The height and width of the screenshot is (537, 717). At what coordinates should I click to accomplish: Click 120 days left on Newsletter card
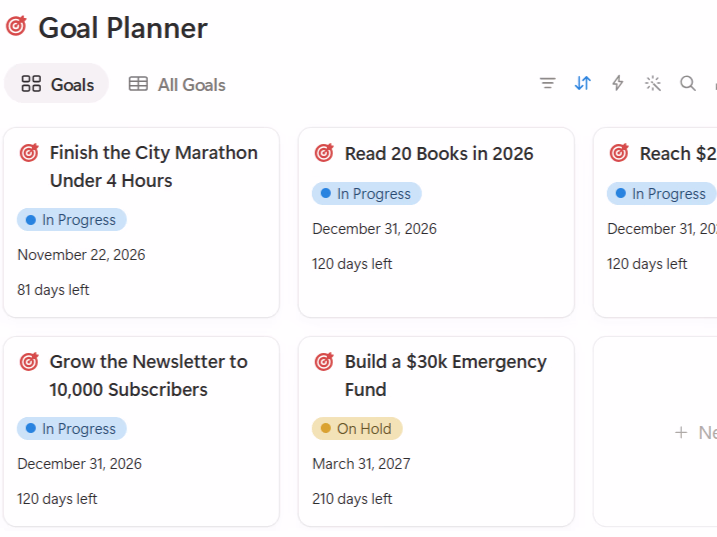point(57,499)
